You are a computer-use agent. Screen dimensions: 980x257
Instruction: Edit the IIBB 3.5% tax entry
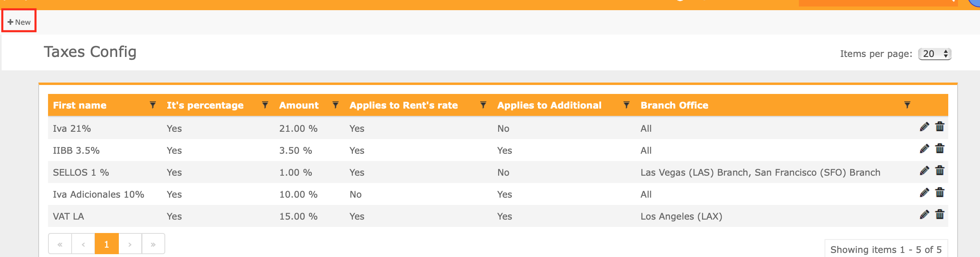(x=924, y=149)
